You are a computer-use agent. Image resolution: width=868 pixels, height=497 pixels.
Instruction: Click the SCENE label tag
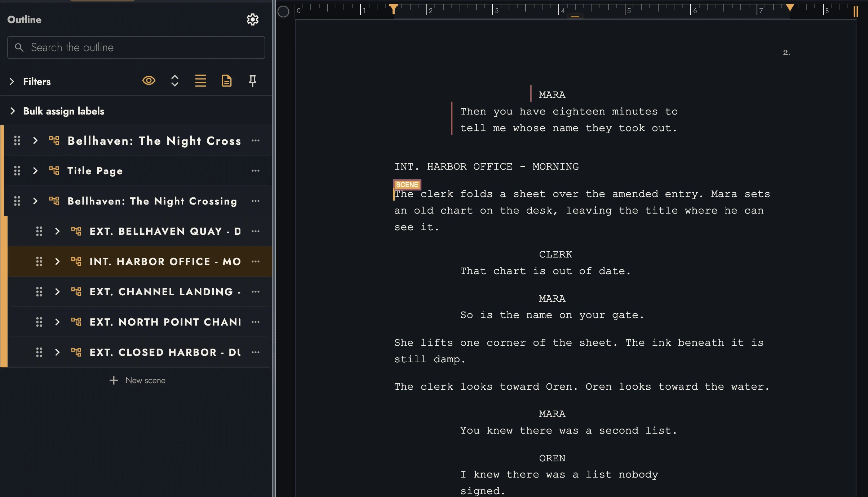click(x=407, y=185)
